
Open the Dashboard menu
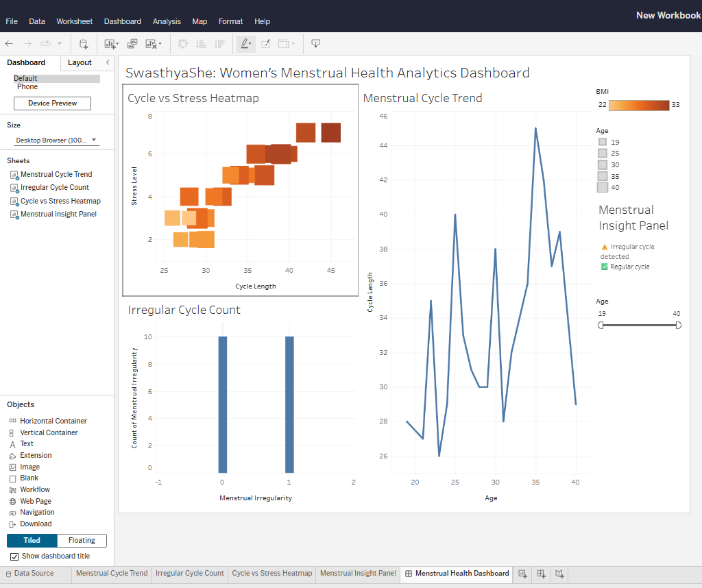click(122, 21)
